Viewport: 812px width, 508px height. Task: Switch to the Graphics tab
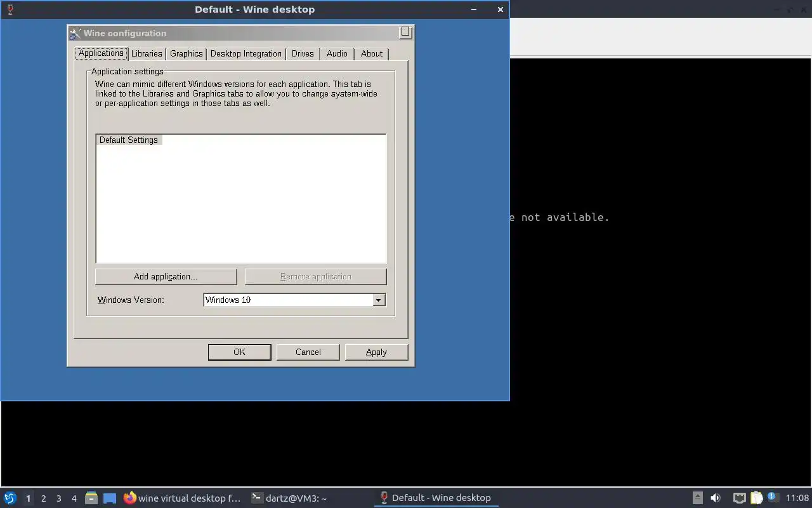pyautogui.click(x=187, y=54)
